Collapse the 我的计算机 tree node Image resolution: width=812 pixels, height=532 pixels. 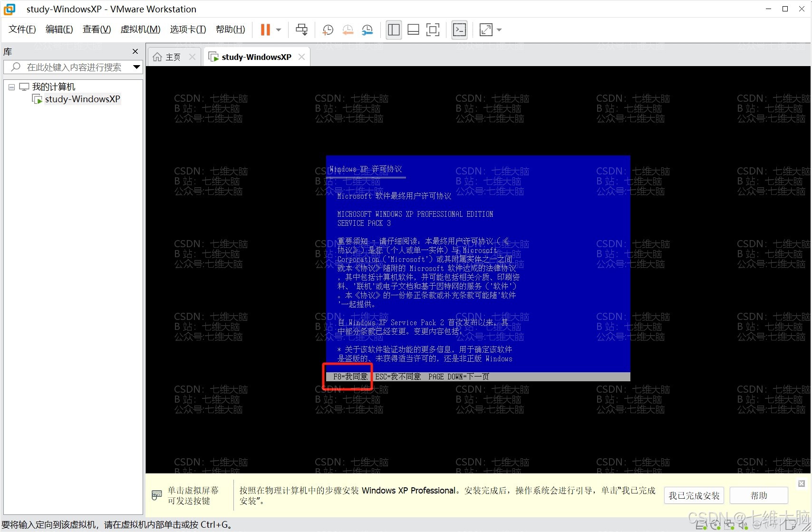point(11,87)
